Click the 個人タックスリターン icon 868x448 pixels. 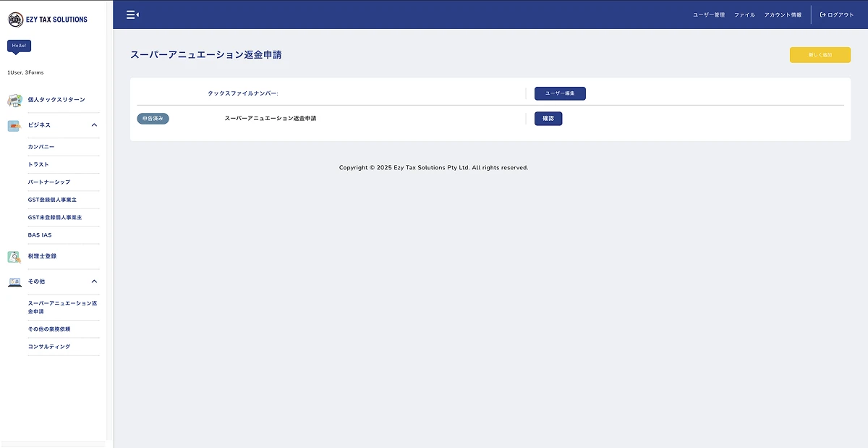(x=14, y=100)
